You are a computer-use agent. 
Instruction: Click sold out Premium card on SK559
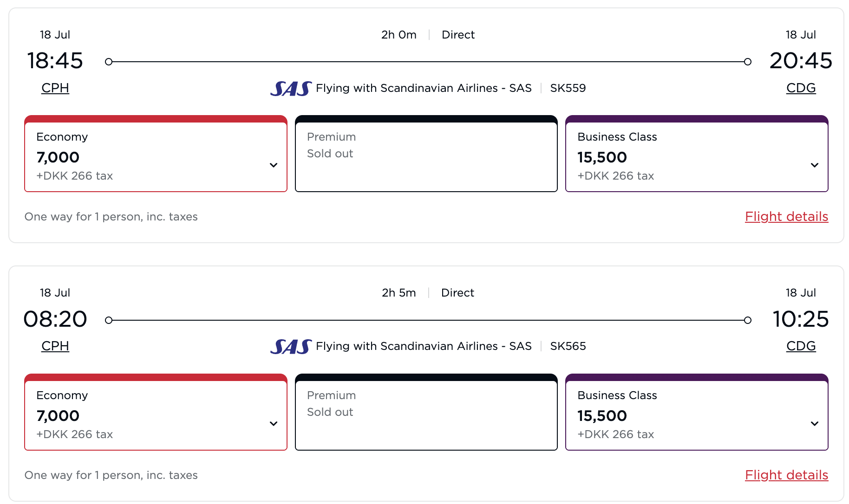click(426, 154)
